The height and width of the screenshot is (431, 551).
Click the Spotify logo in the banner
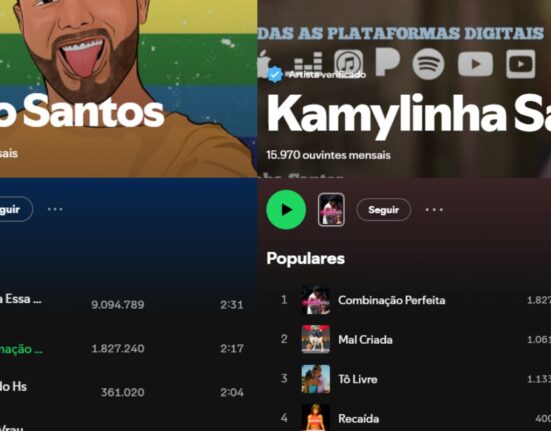[428, 64]
